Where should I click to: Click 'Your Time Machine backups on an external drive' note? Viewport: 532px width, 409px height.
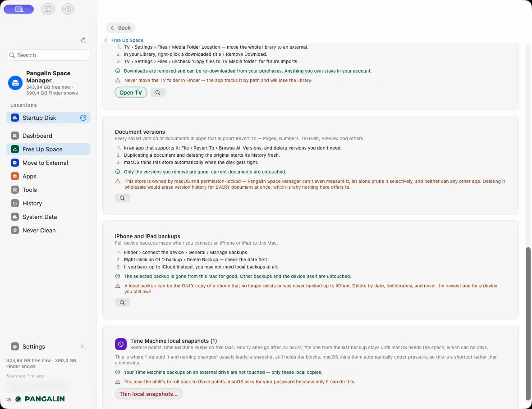(x=223, y=373)
